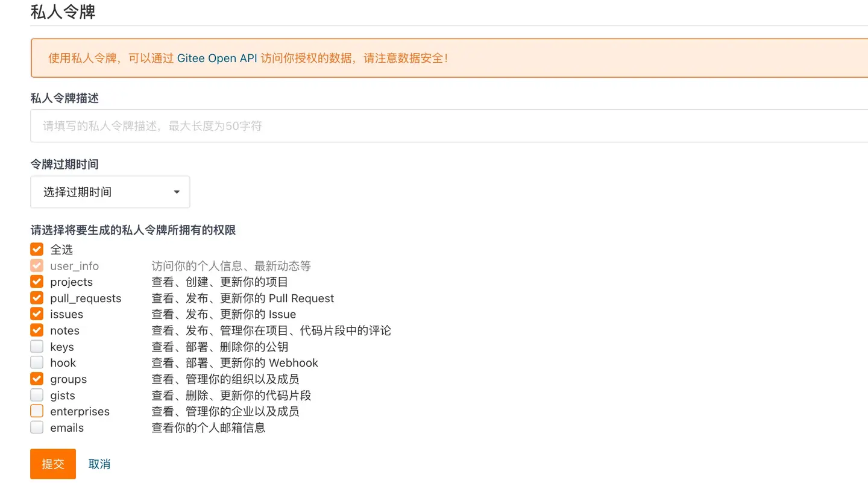Viewport: 868px width, 486px height.
Task: Check the gists permission checkbox
Action: click(x=36, y=395)
